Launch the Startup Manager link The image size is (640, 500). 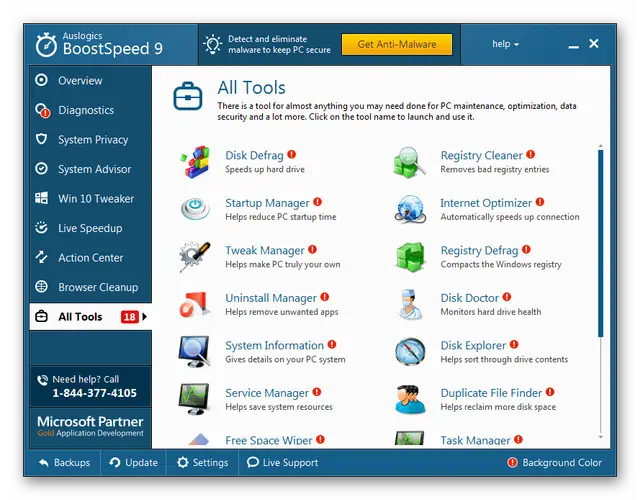click(267, 203)
